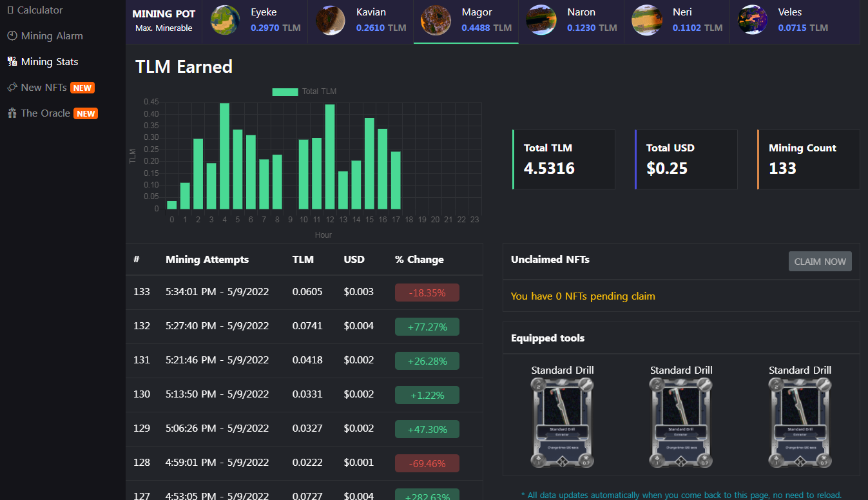Click the Magor planet image
The image size is (868, 500).
click(x=436, y=20)
